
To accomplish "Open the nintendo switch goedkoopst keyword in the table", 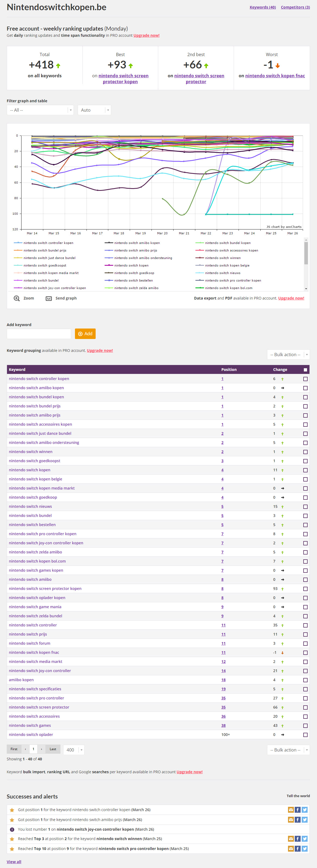I will pos(34,461).
